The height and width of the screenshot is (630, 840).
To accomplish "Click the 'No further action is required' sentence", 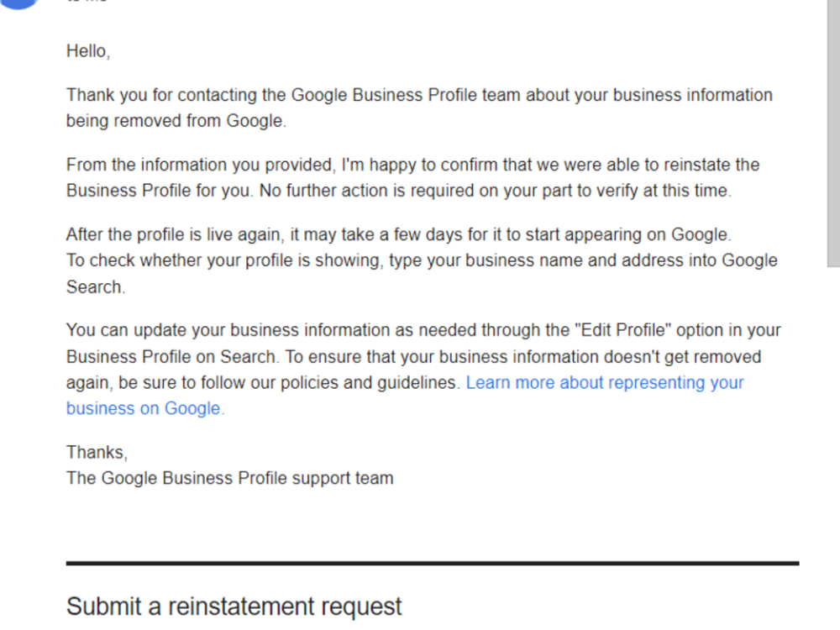I will 496,191.
